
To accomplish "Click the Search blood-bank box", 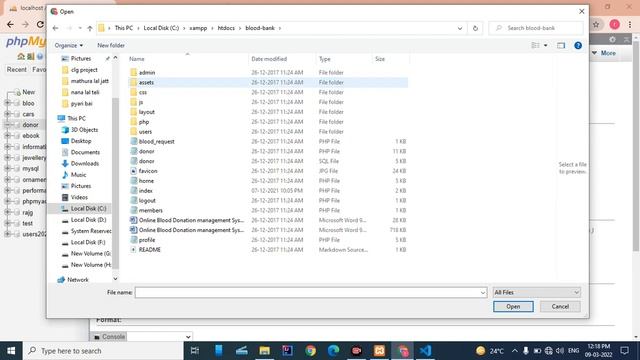I will (536, 28).
